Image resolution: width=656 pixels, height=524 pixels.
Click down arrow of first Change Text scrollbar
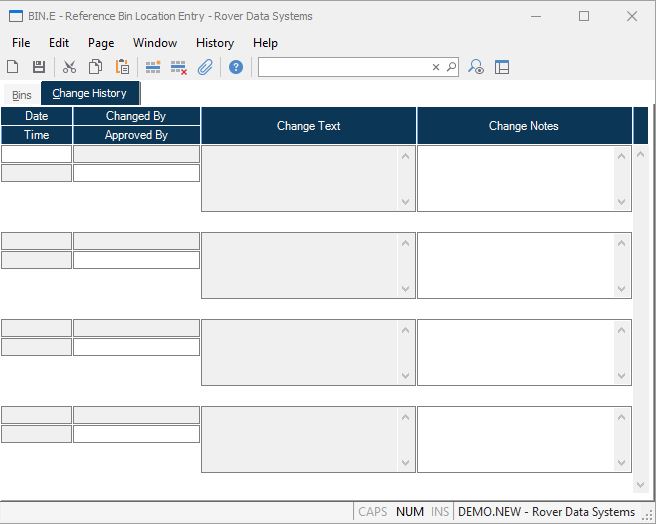(406, 202)
